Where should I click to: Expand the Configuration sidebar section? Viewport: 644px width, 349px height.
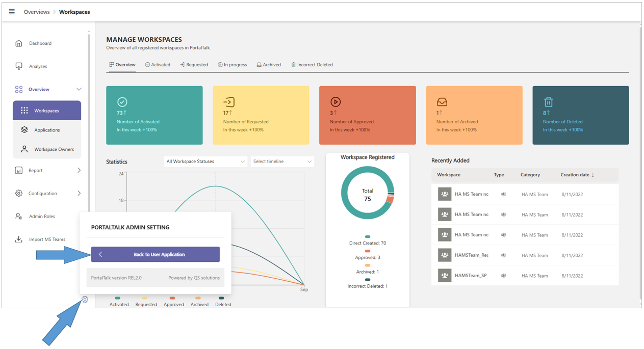(x=79, y=194)
